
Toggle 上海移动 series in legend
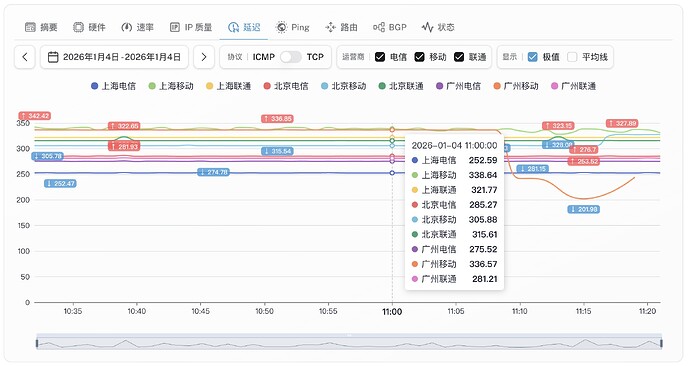(171, 86)
